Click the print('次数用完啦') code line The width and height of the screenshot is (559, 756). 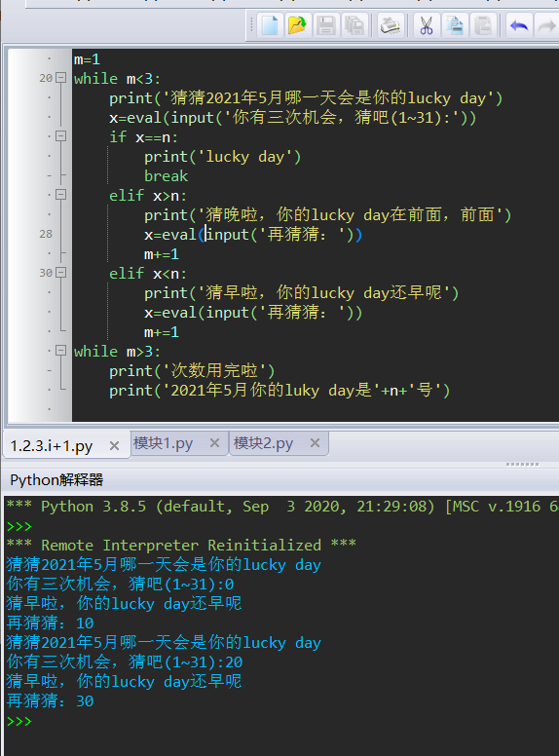[x=192, y=371]
